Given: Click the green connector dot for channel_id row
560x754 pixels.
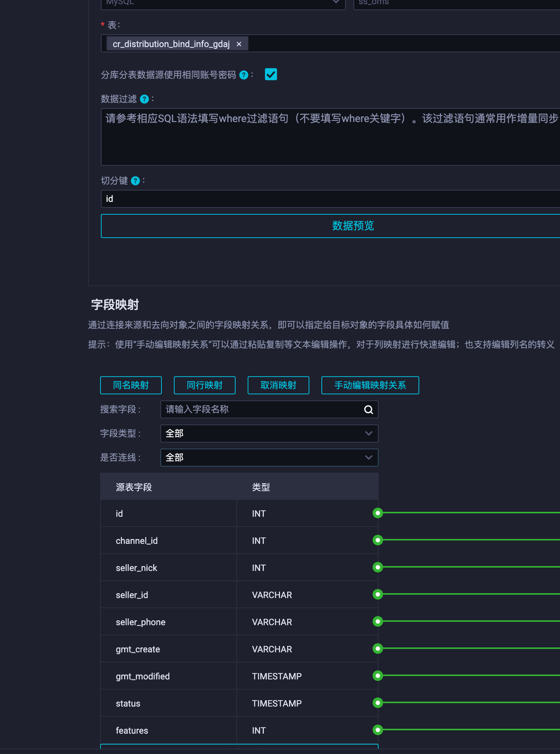Looking at the screenshot, I should pyautogui.click(x=378, y=540).
